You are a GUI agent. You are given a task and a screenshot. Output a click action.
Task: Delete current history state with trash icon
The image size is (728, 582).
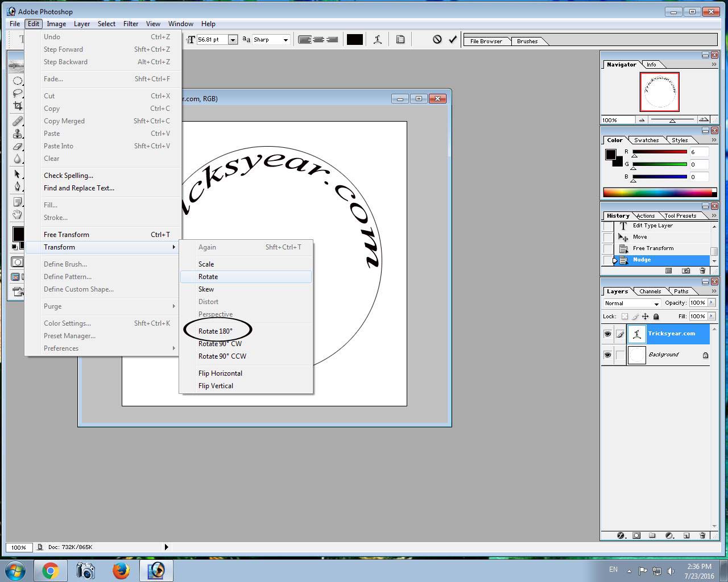[x=703, y=271]
